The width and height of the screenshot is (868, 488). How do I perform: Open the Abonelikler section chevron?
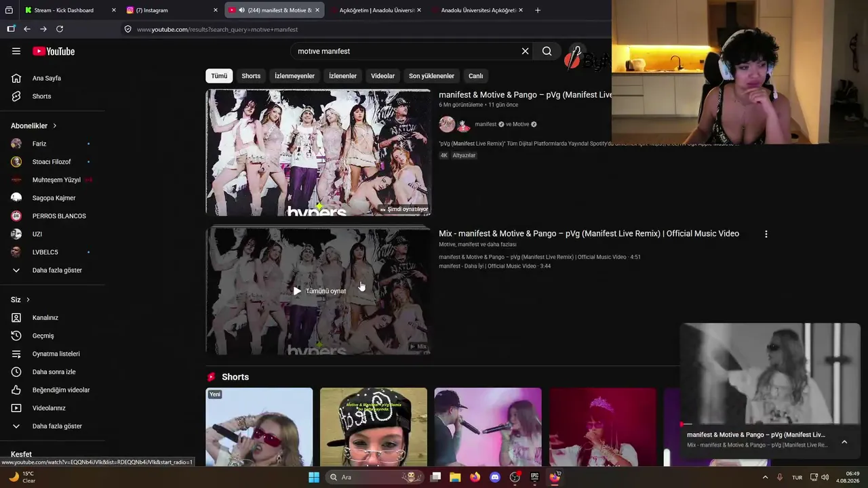[x=55, y=126]
